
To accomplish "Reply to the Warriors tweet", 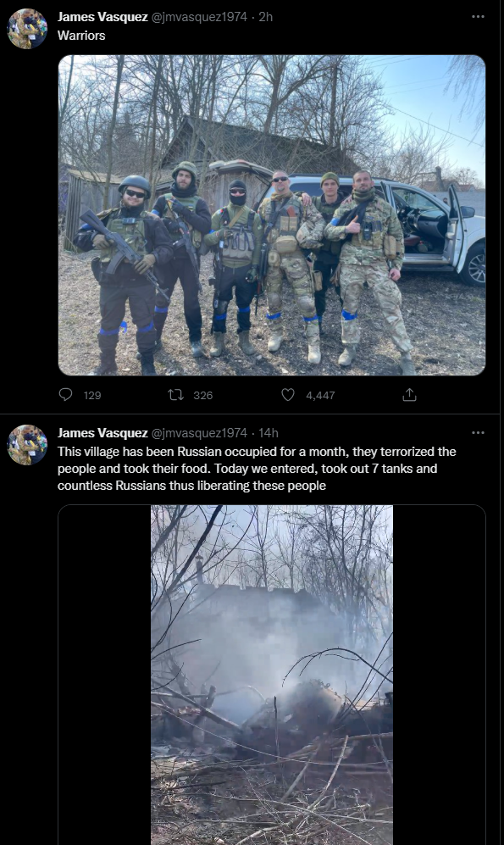I will 66,395.
